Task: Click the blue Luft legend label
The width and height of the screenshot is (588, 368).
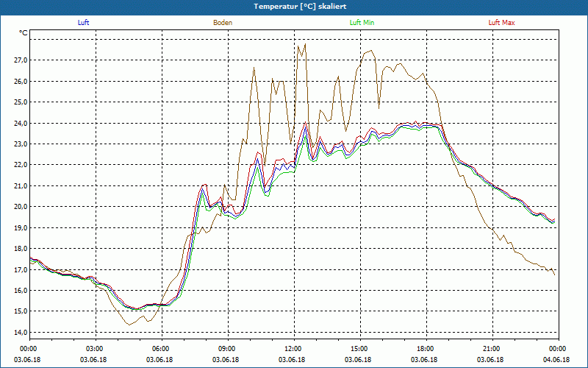Action: pos(83,23)
